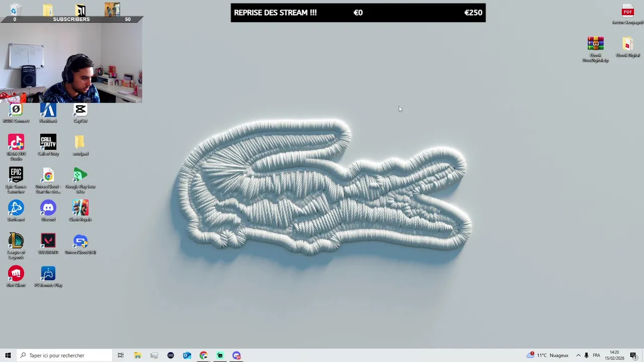This screenshot has width=644, height=362.
Task: Open the Riot Client shortcut
Action: [x=16, y=277]
